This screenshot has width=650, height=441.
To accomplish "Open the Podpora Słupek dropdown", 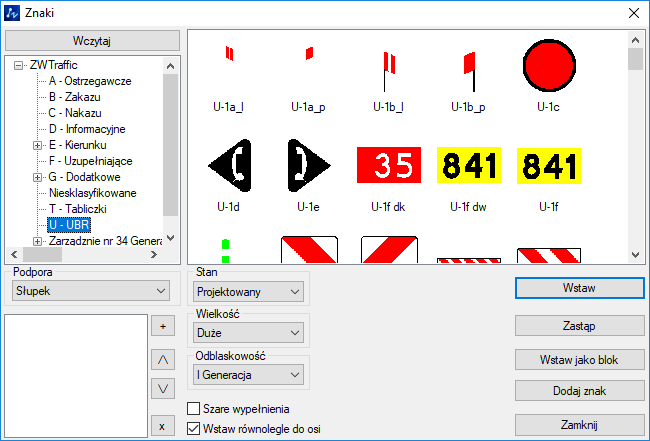I will pos(90,290).
